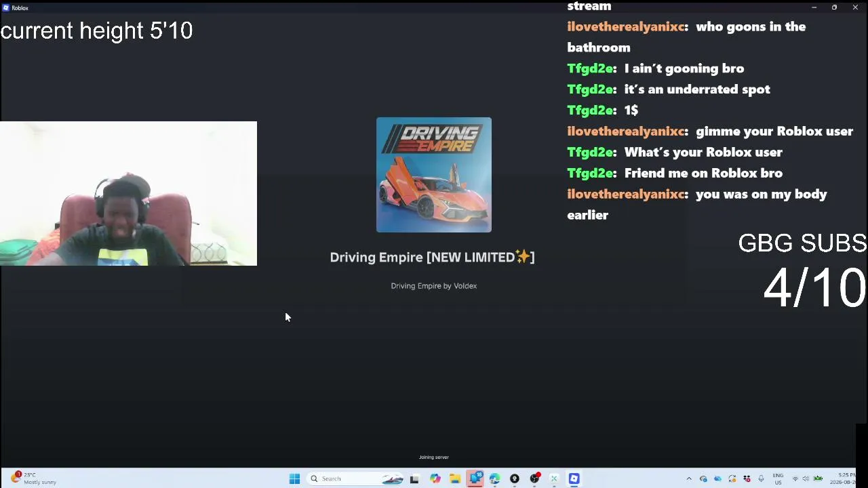Open Task View on the taskbar
This screenshot has width=868, height=488.
414,479
